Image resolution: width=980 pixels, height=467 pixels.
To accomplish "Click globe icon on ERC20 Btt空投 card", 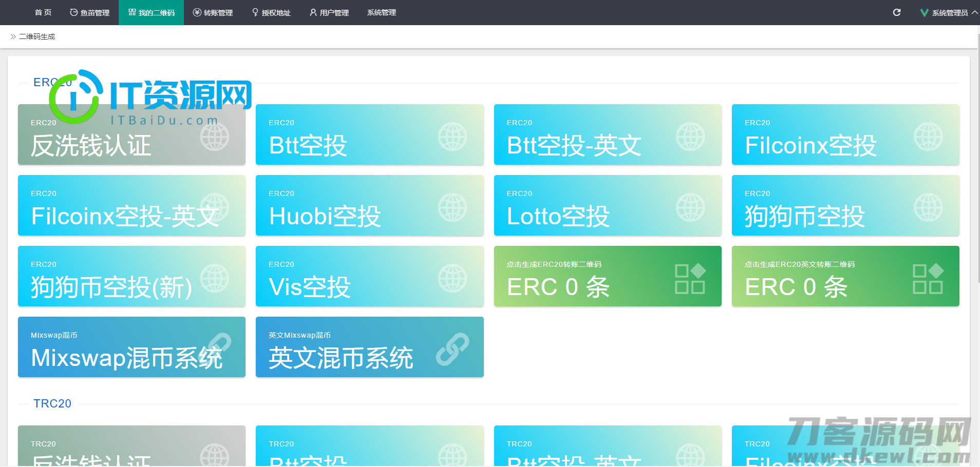I will [x=453, y=137].
